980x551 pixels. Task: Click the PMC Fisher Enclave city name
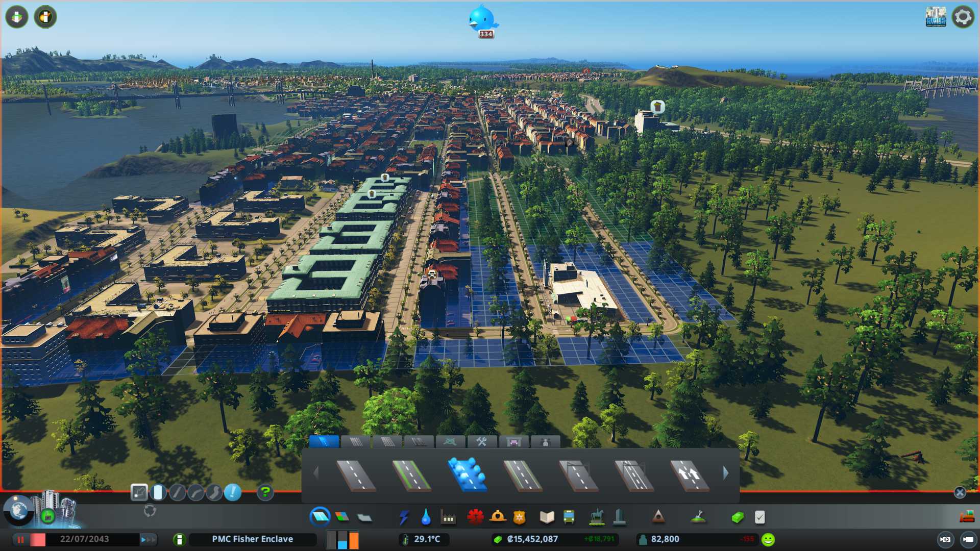tap(252, 539)
